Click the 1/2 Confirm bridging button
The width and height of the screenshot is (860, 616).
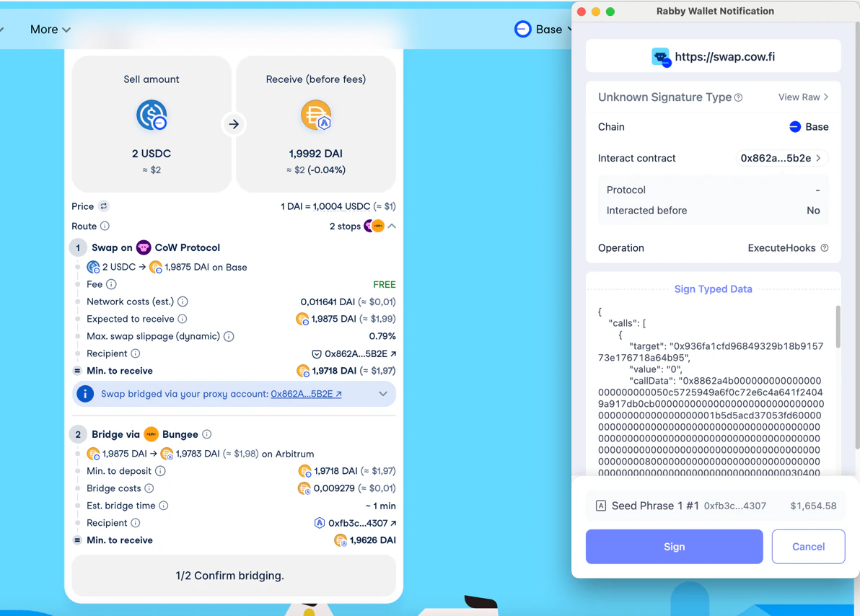point(234,576)
